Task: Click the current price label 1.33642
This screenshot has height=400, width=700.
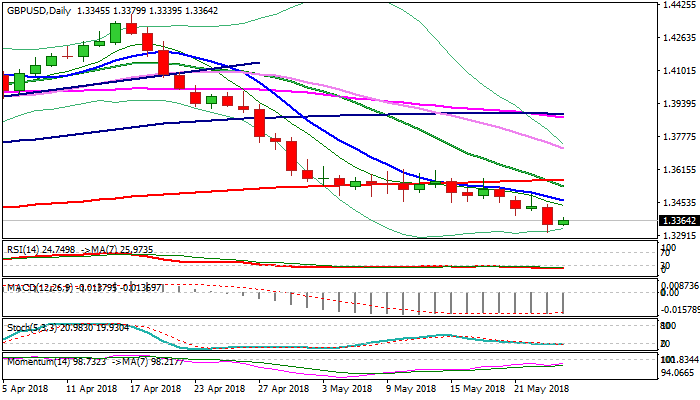Action: 679,221
